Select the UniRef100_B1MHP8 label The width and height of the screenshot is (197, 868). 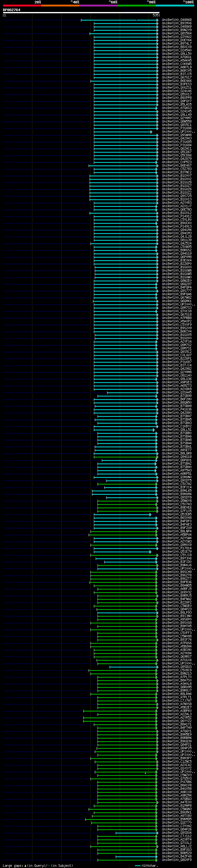[x=176, y=805]
